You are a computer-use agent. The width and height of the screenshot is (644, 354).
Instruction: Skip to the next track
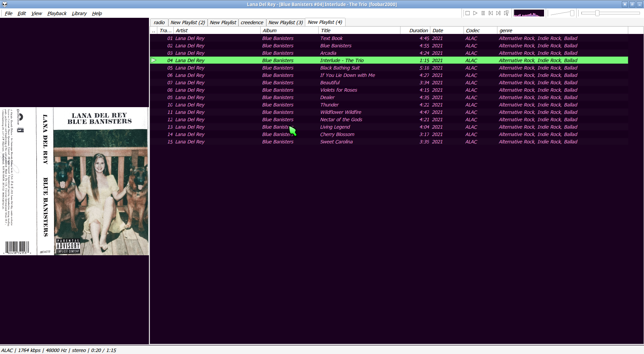pyautogui.click(x=498, y=13)
